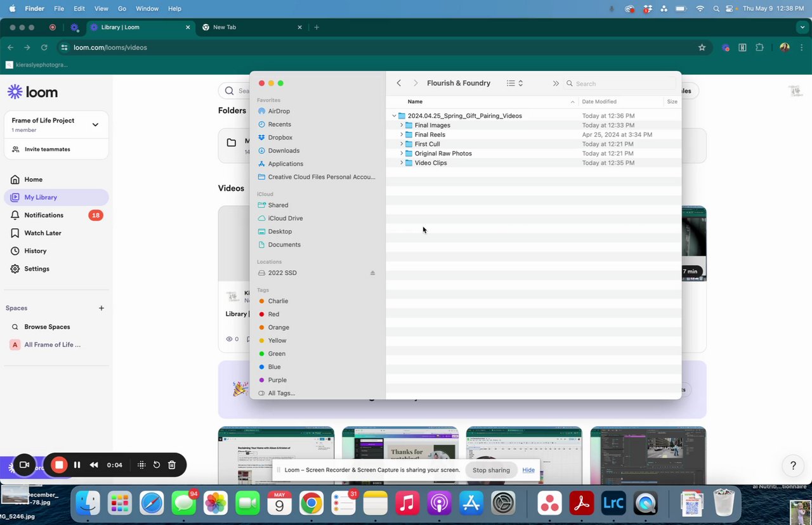812x525 pixels.
Task: Sort files by Date Modified column
Action: pos(599,101)
